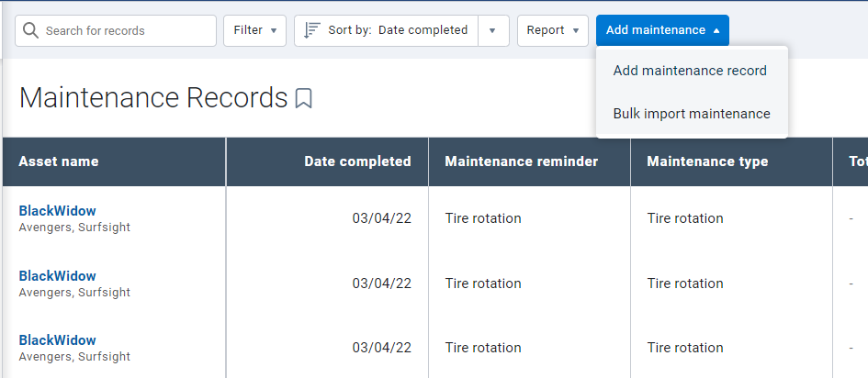
Task: Collapse the Add maintenance menu
Action: click(x=662, y=30)
